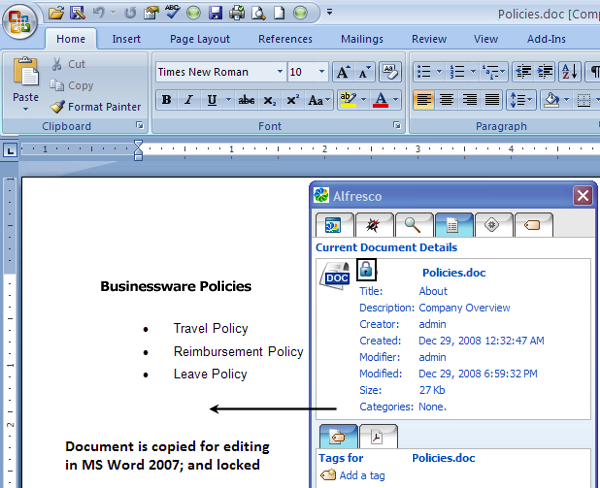
Task: Open Clipboard dialog launcher
Action: [x=140, y=125]
